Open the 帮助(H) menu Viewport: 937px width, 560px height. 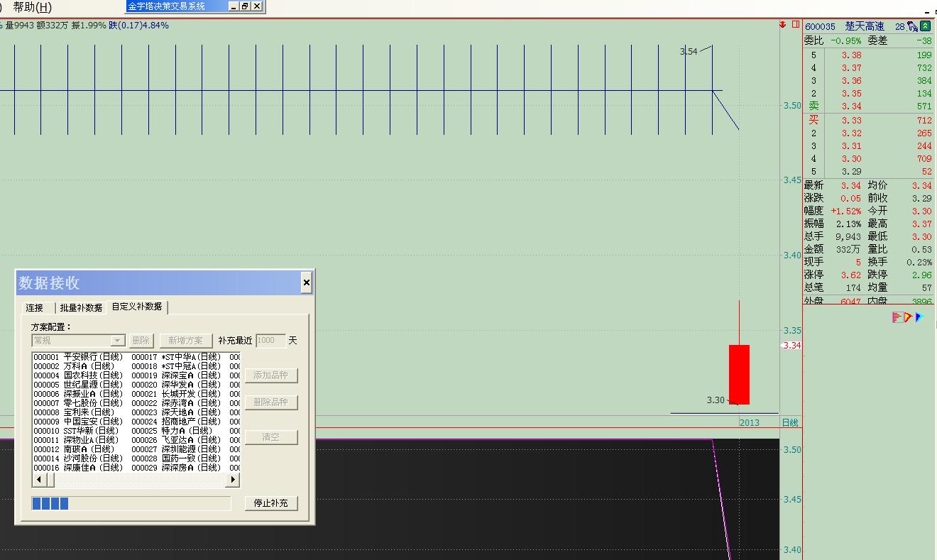[x=33, y=7]
